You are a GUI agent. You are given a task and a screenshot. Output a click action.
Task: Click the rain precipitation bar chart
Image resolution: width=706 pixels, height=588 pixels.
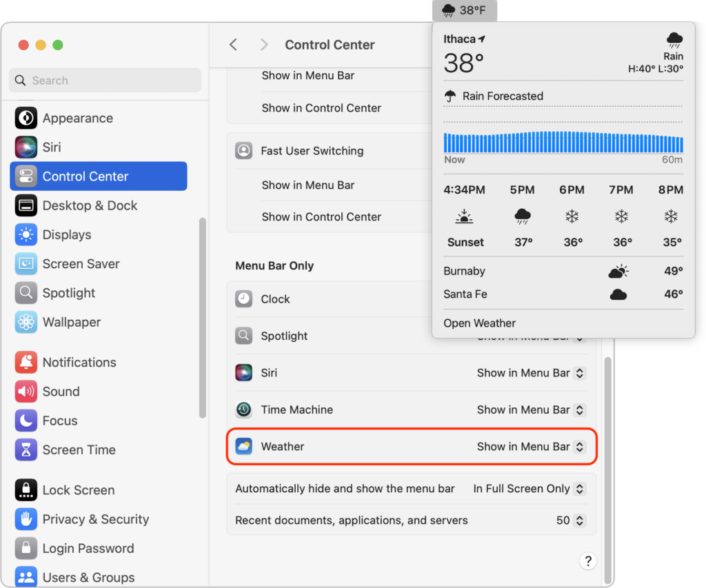(563, 142)
